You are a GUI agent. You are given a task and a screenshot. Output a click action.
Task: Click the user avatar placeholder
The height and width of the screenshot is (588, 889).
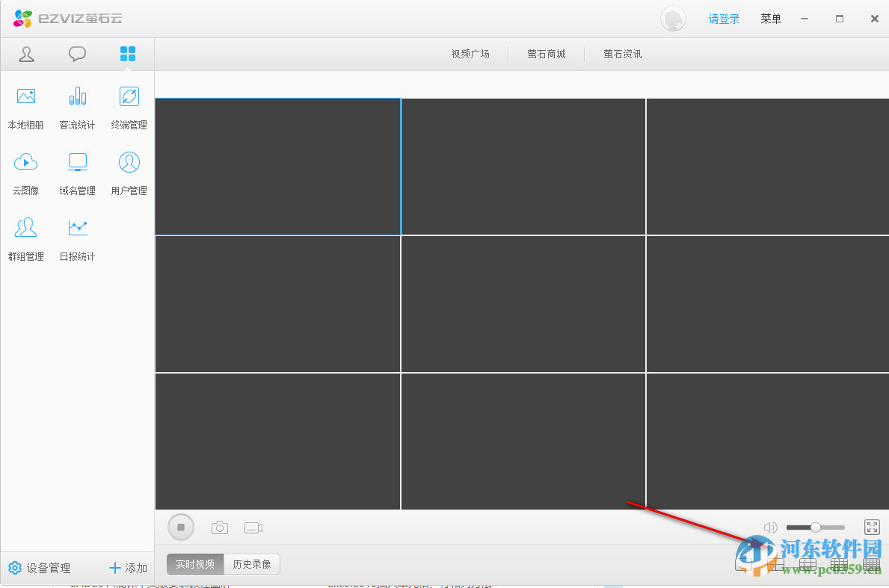673,19
